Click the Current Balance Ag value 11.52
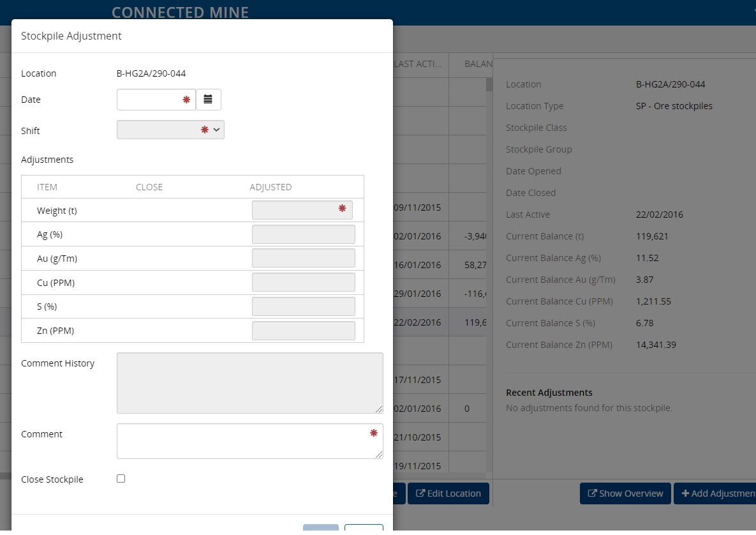The width and height of the screenshot is (756, 535). tap(647, 258)
